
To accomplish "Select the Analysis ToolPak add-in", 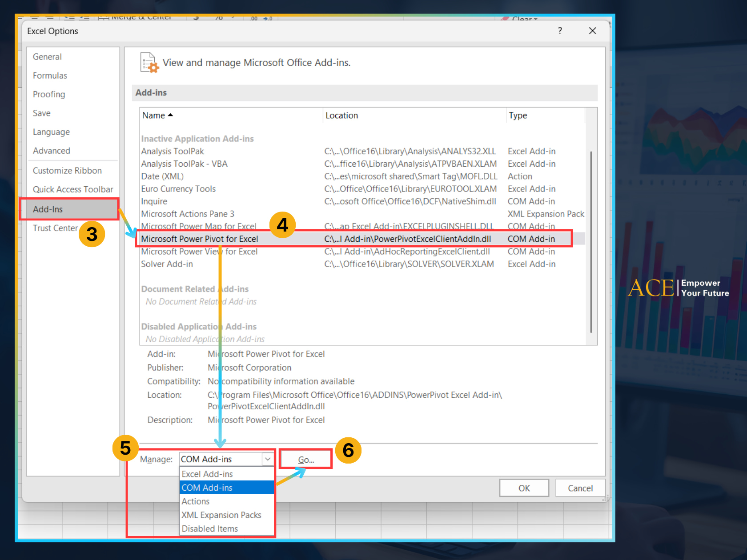I will point(173,152).
